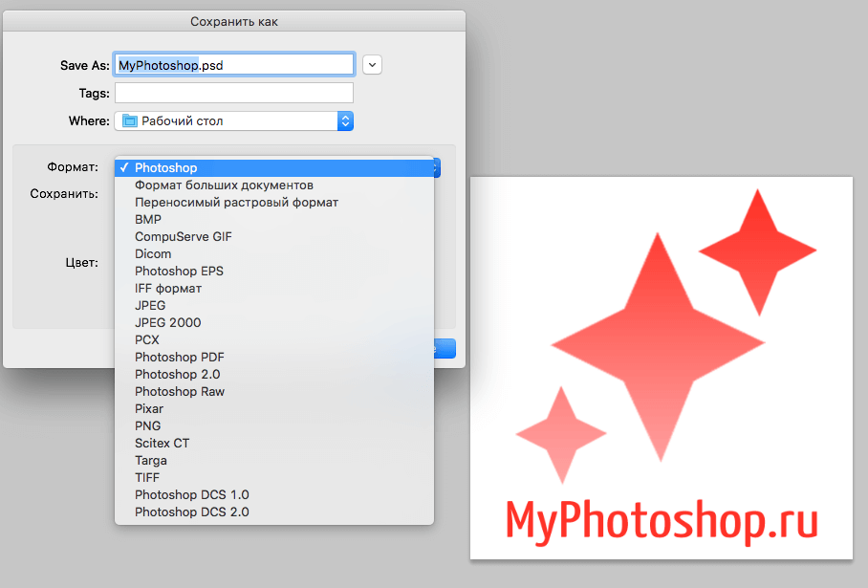This screenshot has width=868, height=588.
Task: Select CompuServe GIF format
Action: pos(184,236)
